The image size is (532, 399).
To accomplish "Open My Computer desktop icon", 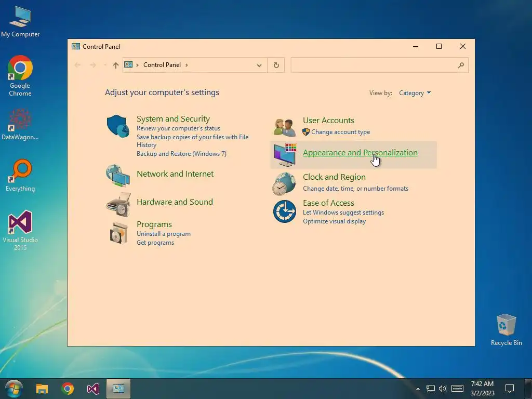I will pyautogui.click(x=20, y=21).
